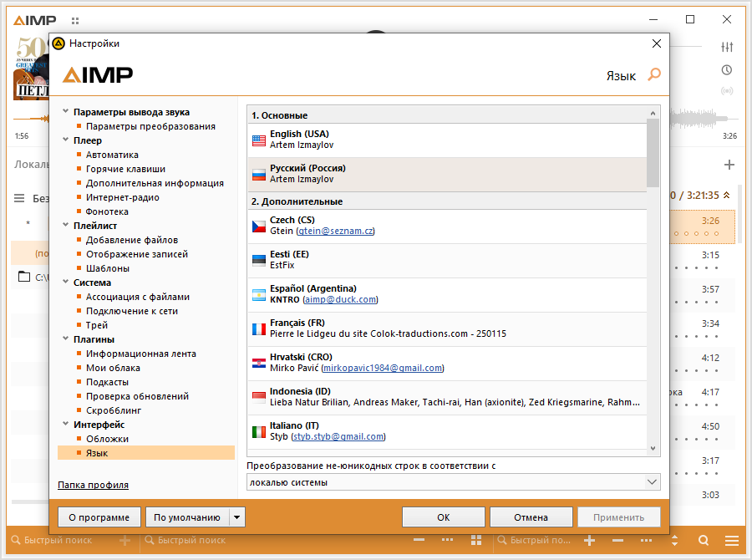Screen dimensions: 752x560
Task: Open Горячие клавиши settings page
Action: [125, 169]
